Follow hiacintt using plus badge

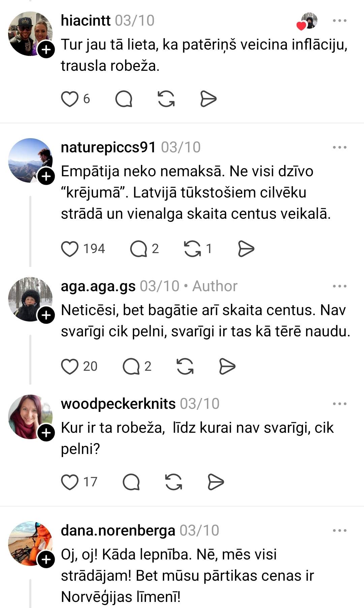46,50
